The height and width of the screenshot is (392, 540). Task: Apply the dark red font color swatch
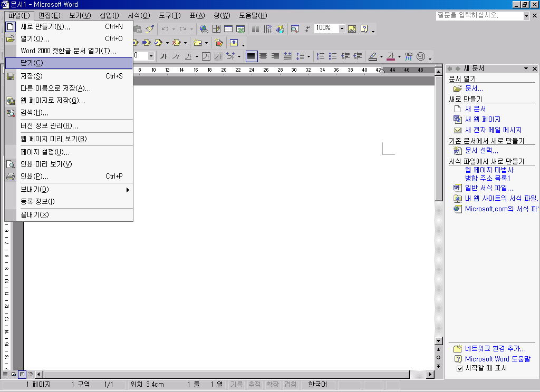pos(391,56)
